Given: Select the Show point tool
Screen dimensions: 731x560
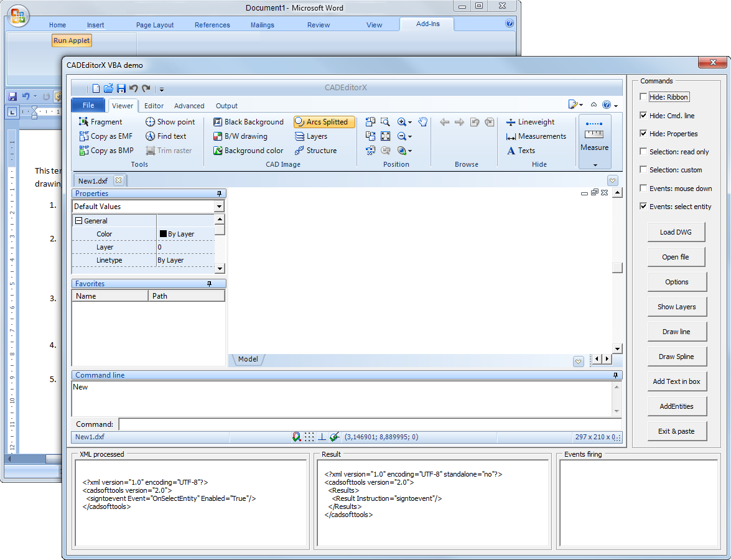Looking at the screenshot, I should 151,122.
